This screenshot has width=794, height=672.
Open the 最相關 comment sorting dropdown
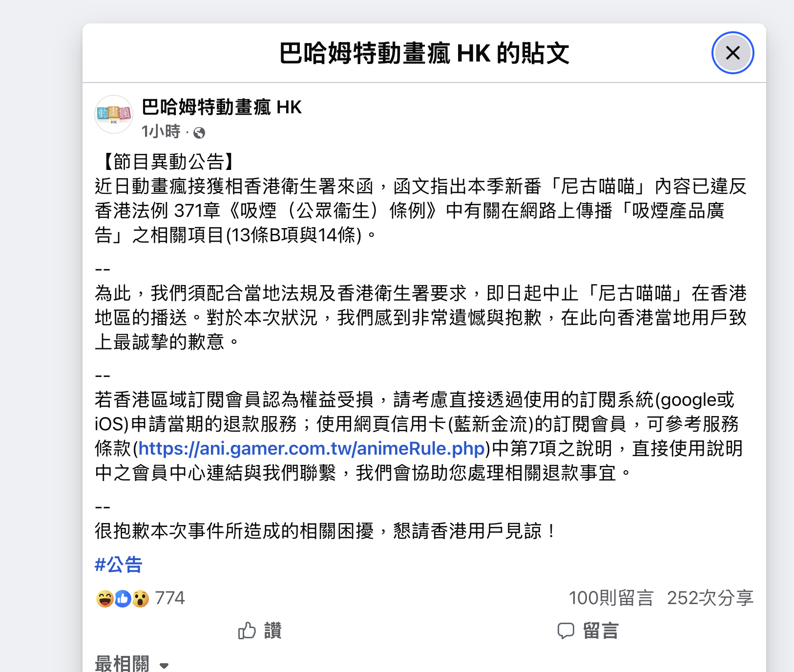132,664
